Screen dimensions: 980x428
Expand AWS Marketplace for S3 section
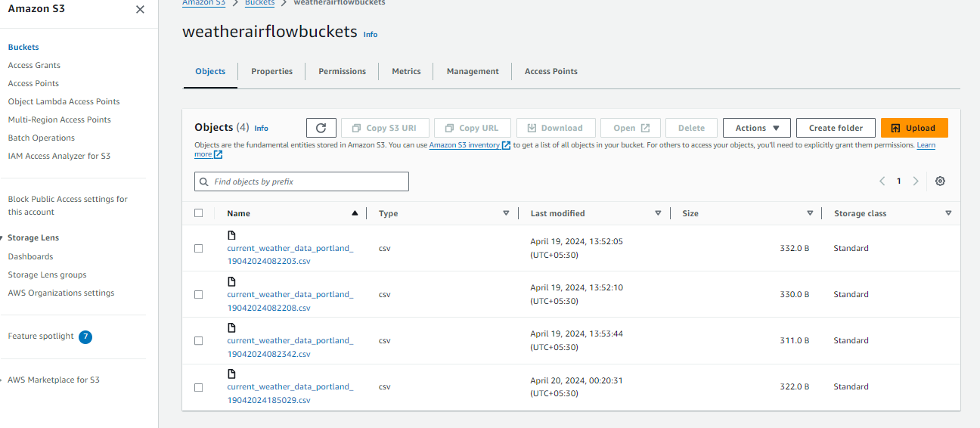point(2,380)
